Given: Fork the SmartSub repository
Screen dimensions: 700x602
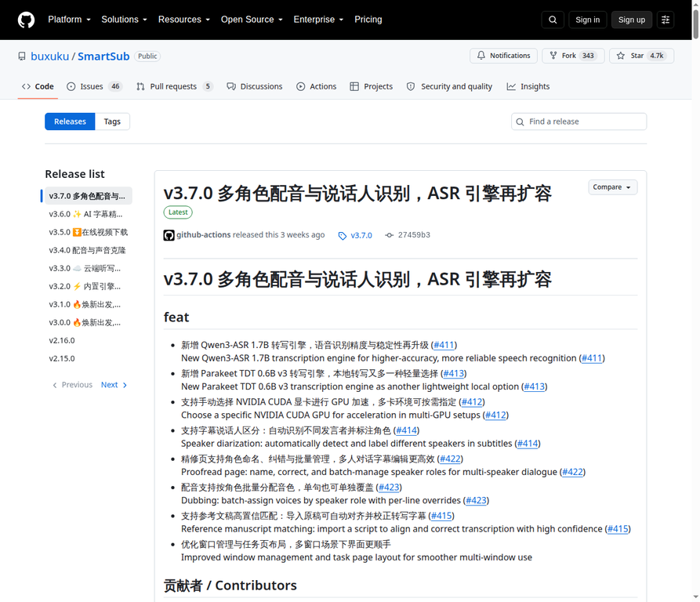Looking at the screenshot, I should 573,56.
